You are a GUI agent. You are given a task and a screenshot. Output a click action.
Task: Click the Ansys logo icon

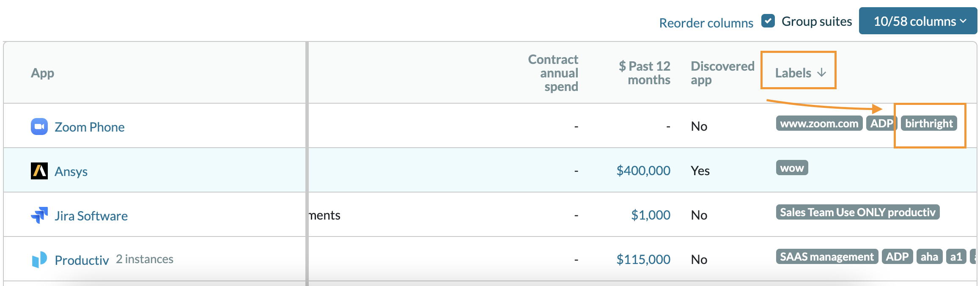pos(39,171)
